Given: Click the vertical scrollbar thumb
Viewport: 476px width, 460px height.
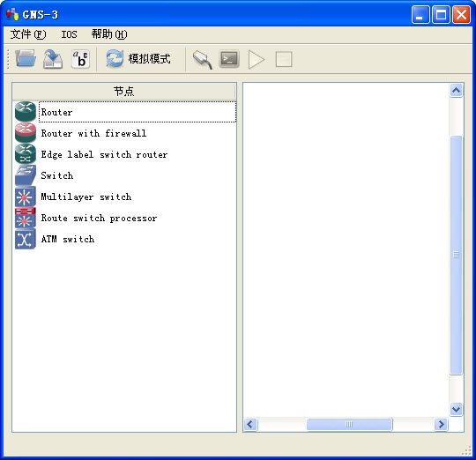Looking at the screenshot, I should [x=456, y=255].
